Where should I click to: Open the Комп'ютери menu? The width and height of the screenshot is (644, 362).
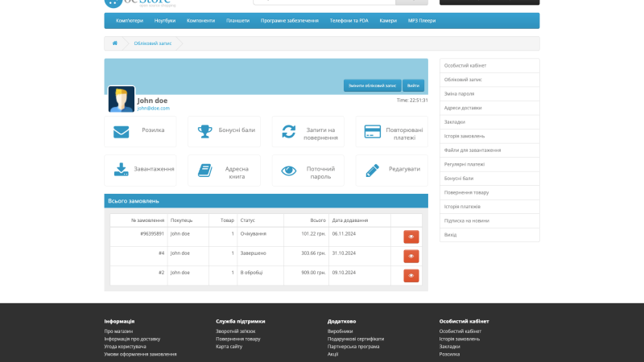coord(130,21)
